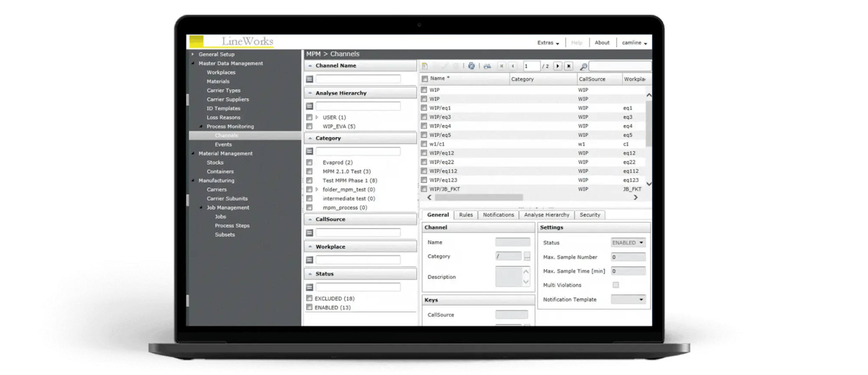
Task: Click the Analyse Hierarchy filter list icon
Action: [x=309, y=106]
